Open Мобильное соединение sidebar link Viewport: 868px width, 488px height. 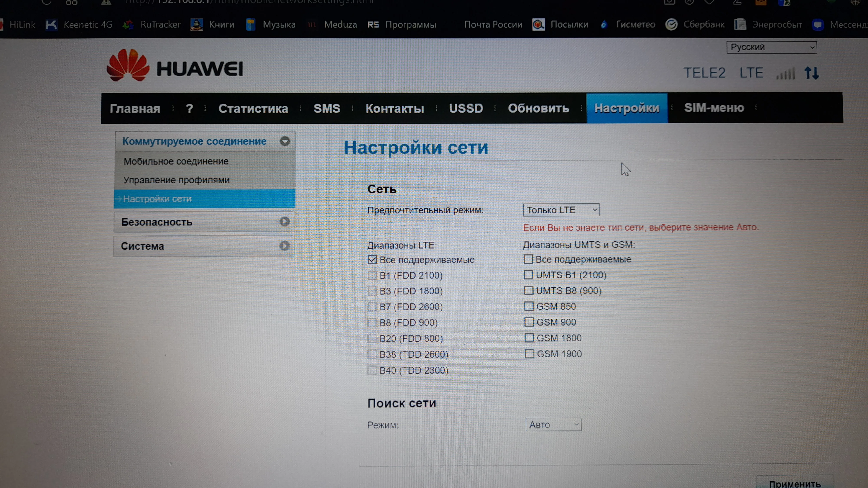176,161
